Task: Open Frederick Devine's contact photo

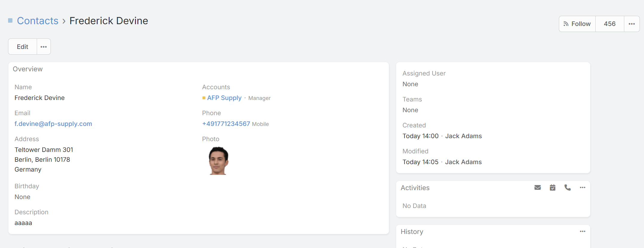Action: pos(218,161)
